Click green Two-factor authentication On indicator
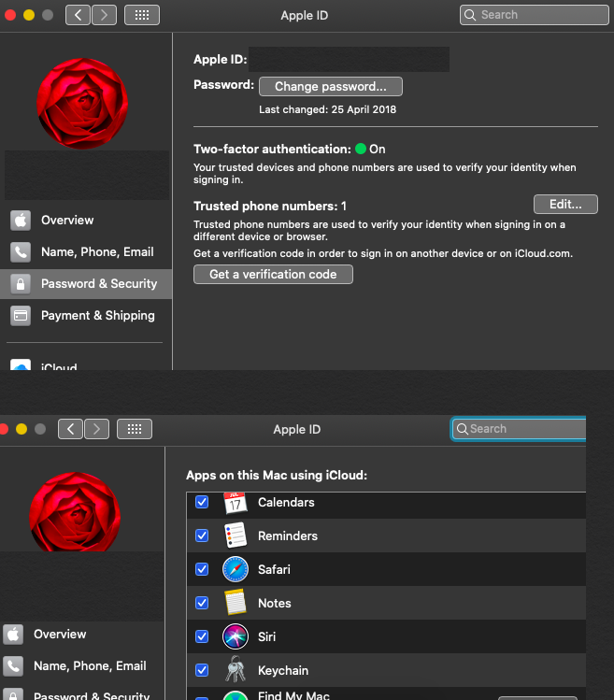The height and width of the screenshot is (700, 614). click(x=361, y=149)
